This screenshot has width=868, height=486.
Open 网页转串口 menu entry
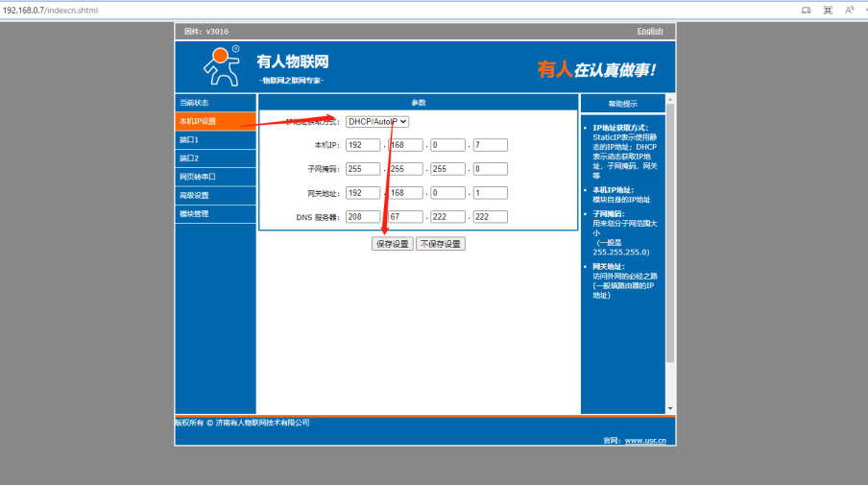215,177
